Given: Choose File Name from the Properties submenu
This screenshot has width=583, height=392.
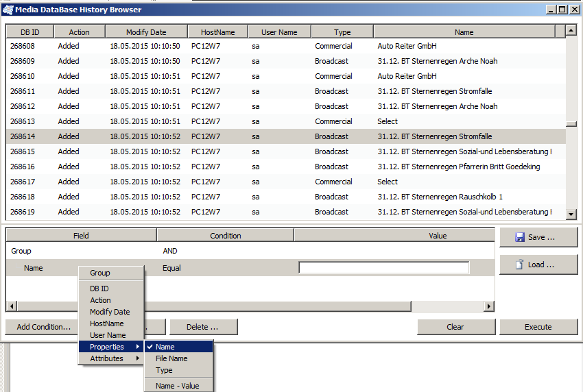Looking at the screenshot, I should (x=179, y=358).
